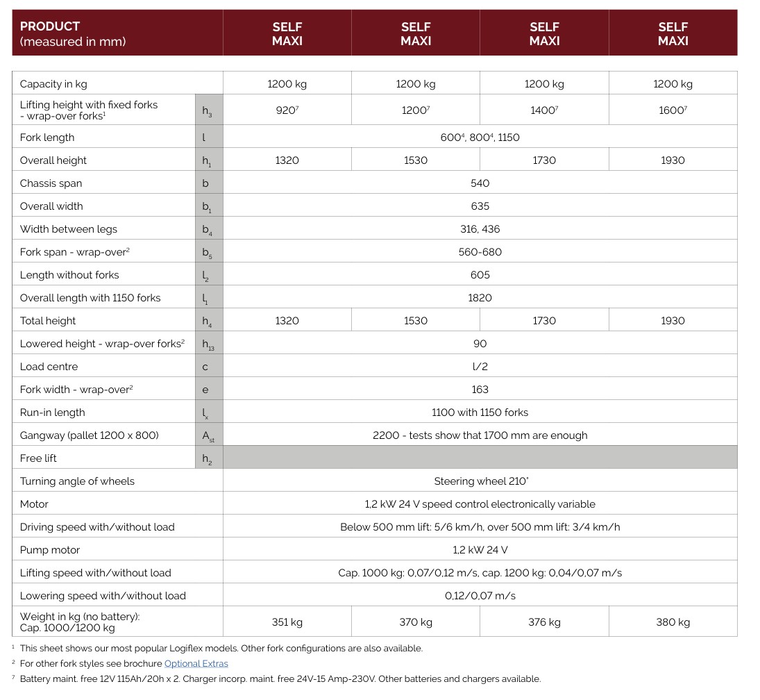Select the 1530 value in Overall height row
The height and width of the screenshot is (700, 760).
(x=416, y=160)
